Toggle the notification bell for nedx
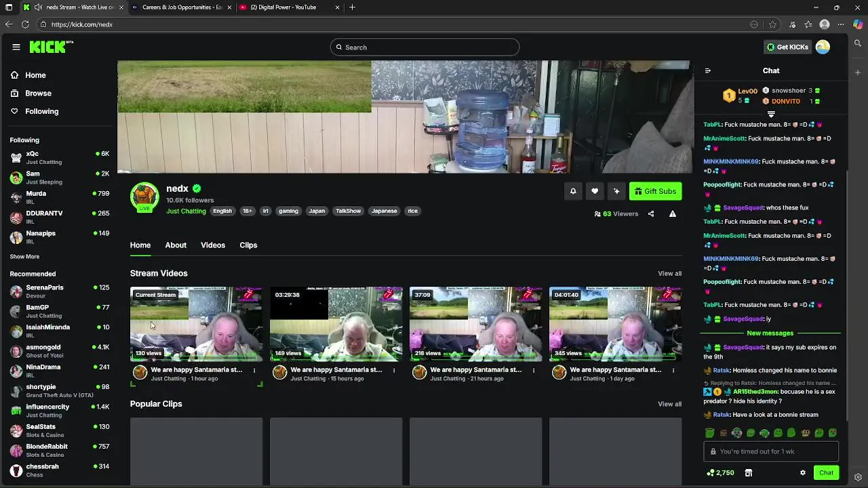 (x=573, y=191)
